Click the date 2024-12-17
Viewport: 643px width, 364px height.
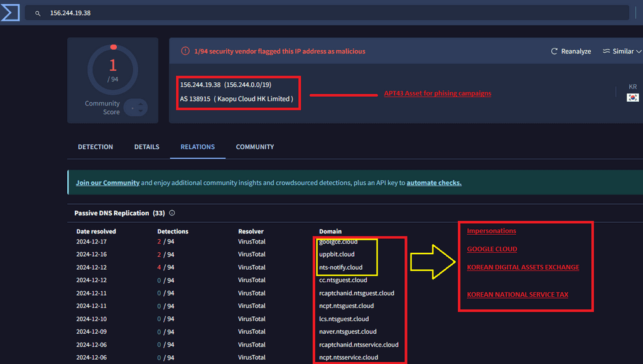92,242
